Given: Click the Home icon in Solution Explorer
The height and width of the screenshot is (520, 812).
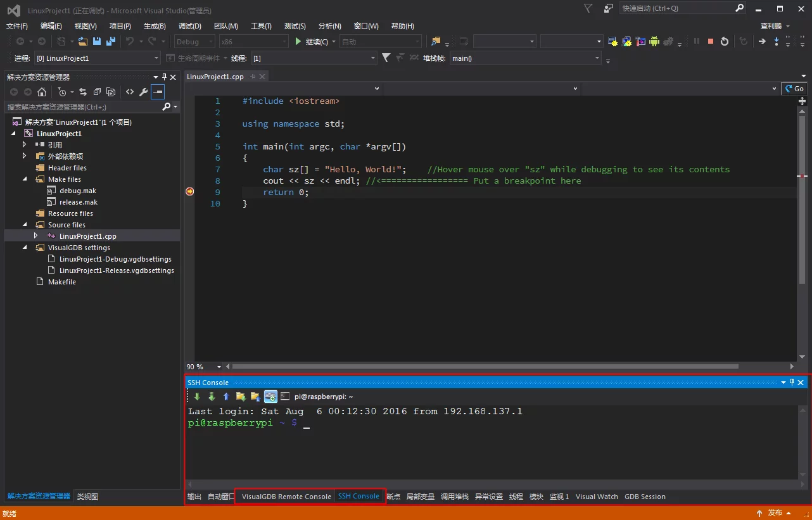Looking at the screenshot, I should [42, 92].
